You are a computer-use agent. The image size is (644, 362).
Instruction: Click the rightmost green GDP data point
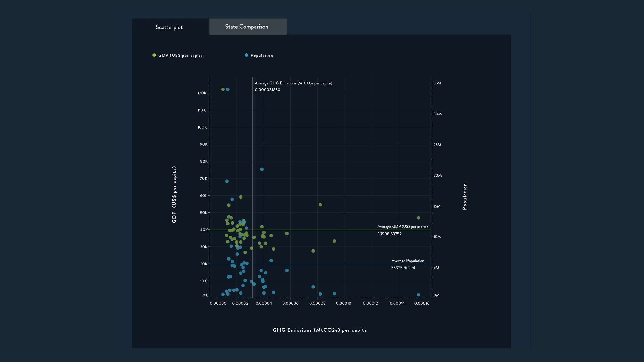418,218
